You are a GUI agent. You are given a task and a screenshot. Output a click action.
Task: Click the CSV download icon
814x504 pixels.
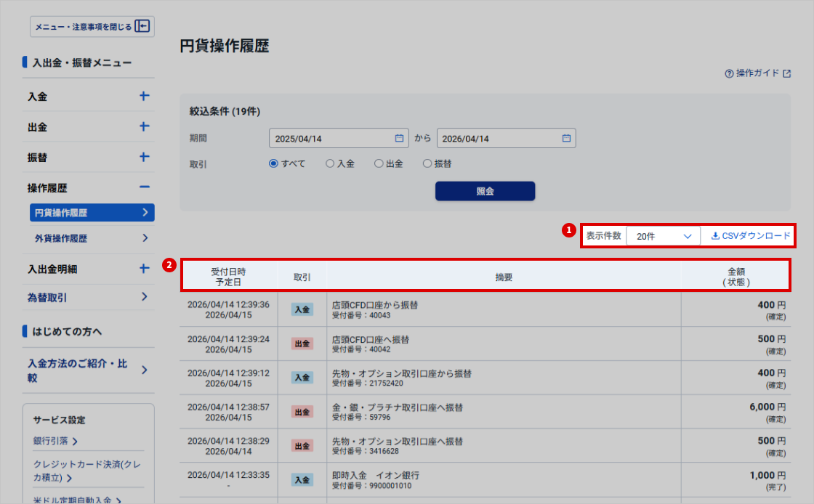tap(715, 236)
